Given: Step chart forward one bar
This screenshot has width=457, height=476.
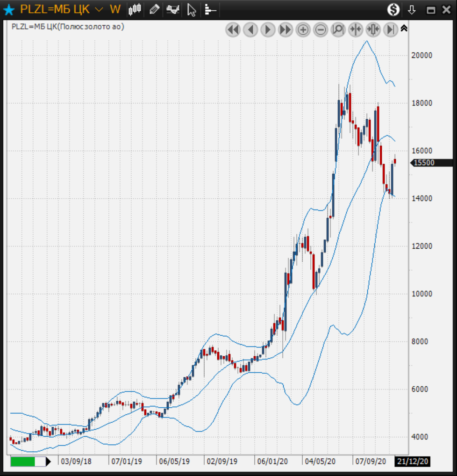Looking at the screenshot, I should [268, 30].
